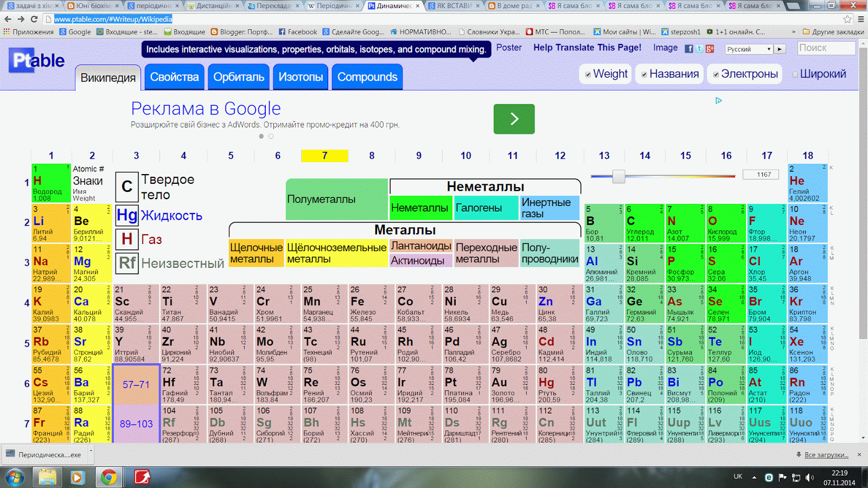Click the browser back arrow
This screenshot has height=488, width=868.
pyautogui.click(x=8, y=19)
